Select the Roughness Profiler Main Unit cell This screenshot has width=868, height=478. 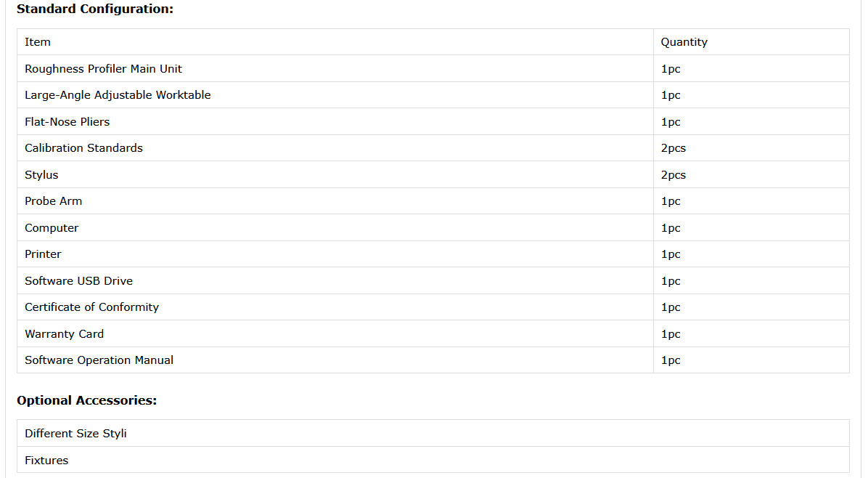coord(103,69)
